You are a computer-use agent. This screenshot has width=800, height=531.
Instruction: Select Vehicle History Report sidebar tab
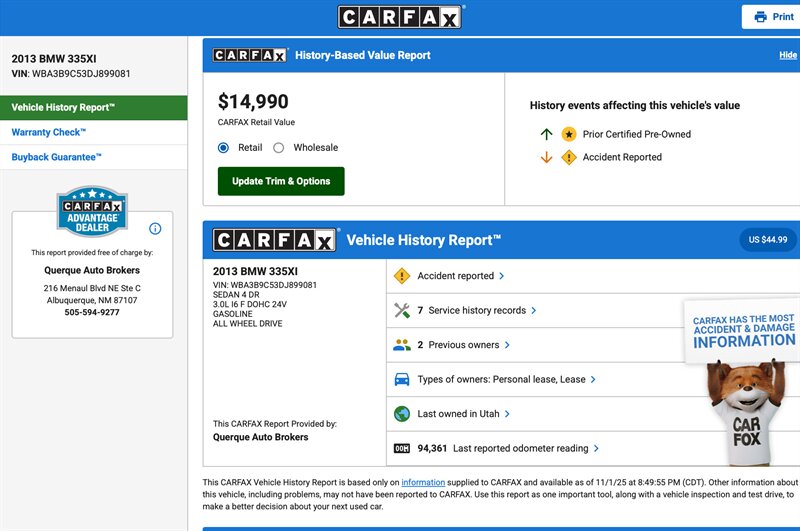coord(63,107)
